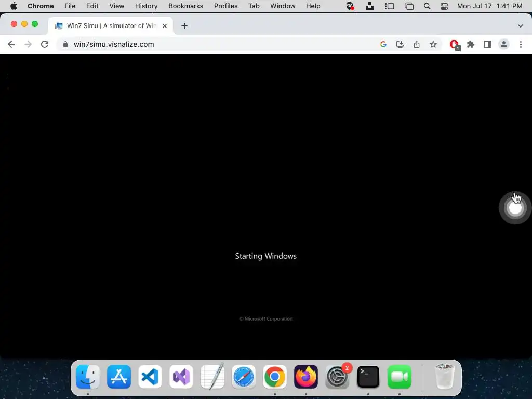View site info via lock icon
This screenshot has height=399, width=532.
65,44
